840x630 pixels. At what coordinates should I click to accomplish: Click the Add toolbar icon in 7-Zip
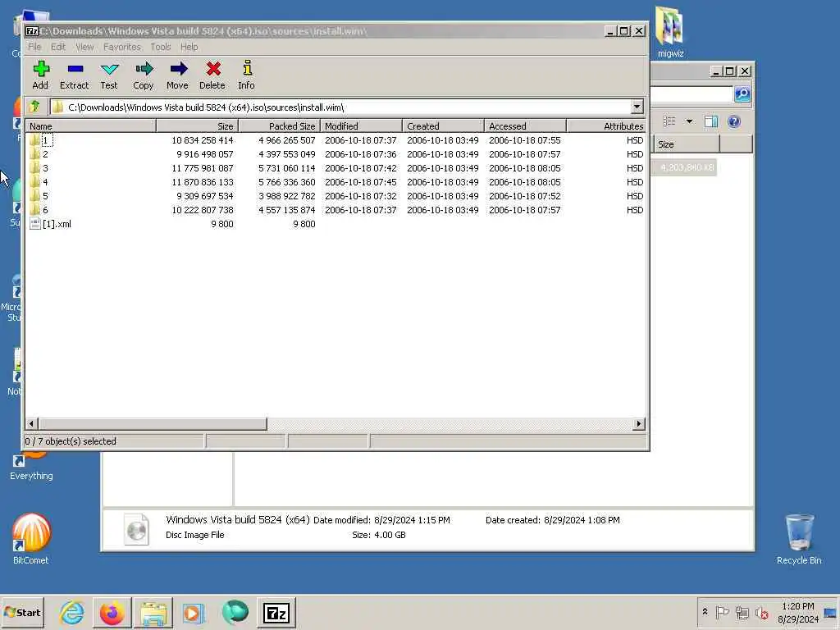click(41, 75)
